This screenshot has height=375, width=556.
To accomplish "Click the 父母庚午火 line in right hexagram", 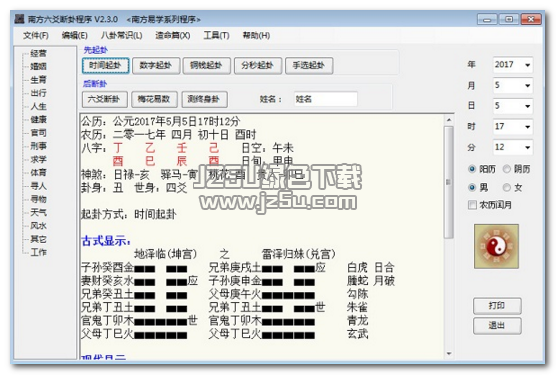I will pos(262,294).
